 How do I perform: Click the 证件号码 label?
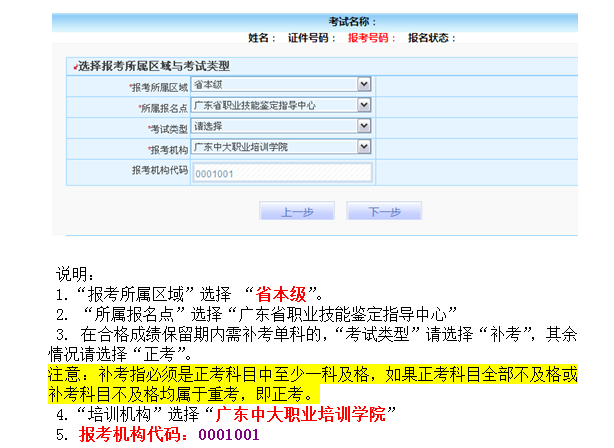click(312, 38)
